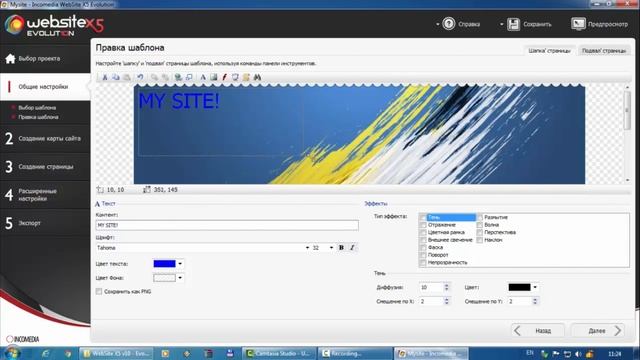Select the Insert Image tool

coord(213,77)
